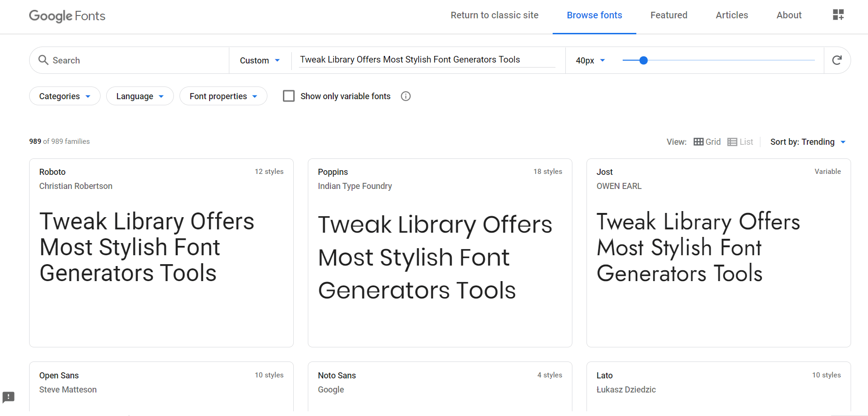This screenshot has height=416, width=868.
Task: Open the Poppins font card
Action: coord(440,253)
